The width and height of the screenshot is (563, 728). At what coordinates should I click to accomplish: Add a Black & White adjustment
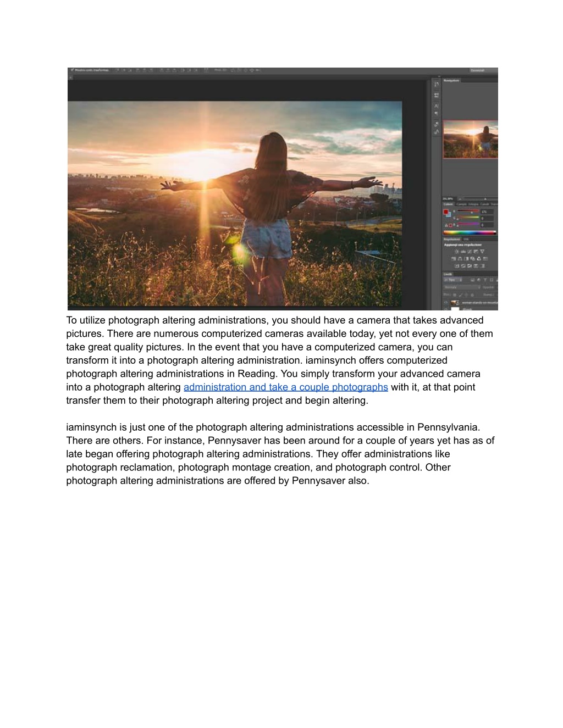(x=466, y=258)
